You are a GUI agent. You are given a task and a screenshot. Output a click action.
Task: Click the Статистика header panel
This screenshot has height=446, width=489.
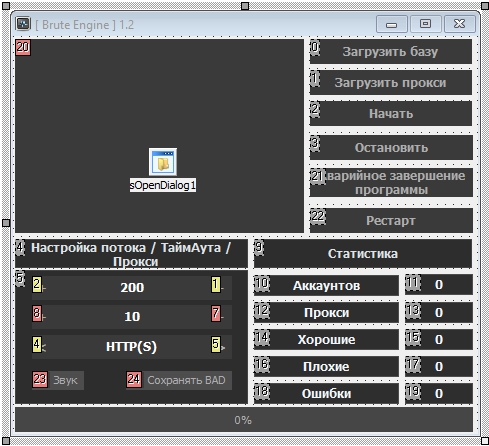[363, 254]
